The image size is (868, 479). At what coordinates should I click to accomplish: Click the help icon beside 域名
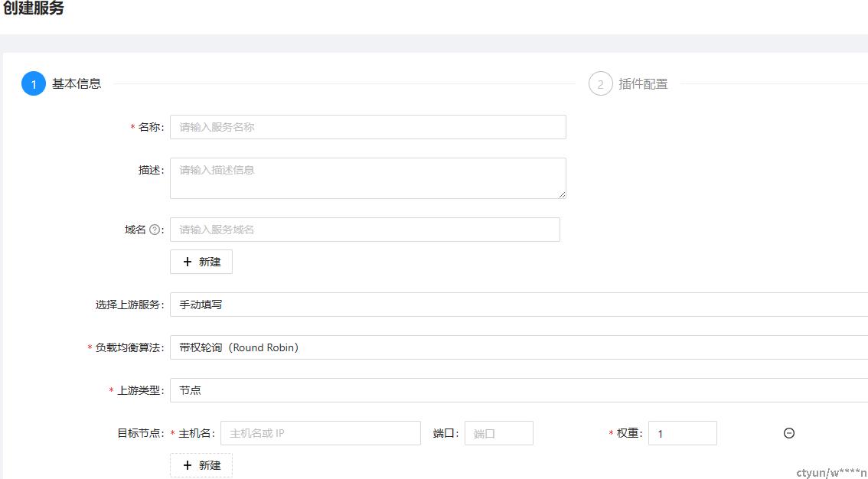(155, 230)
